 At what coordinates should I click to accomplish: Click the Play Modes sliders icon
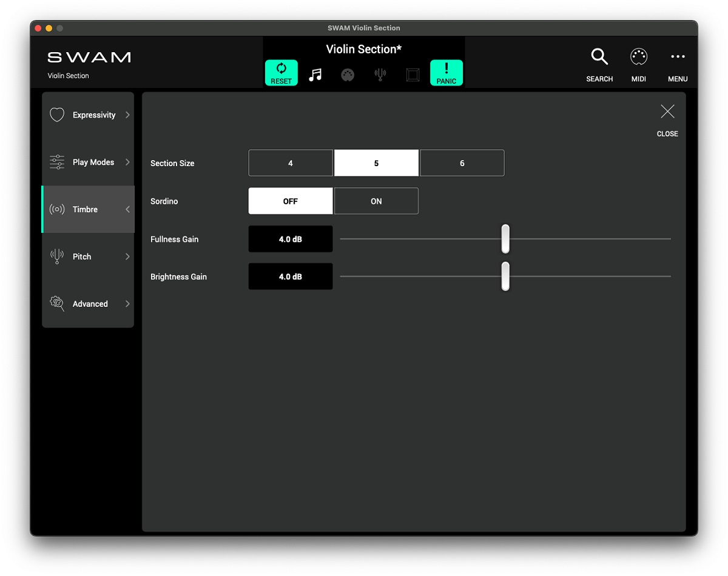pyautogui.click(x=57, y=162)
